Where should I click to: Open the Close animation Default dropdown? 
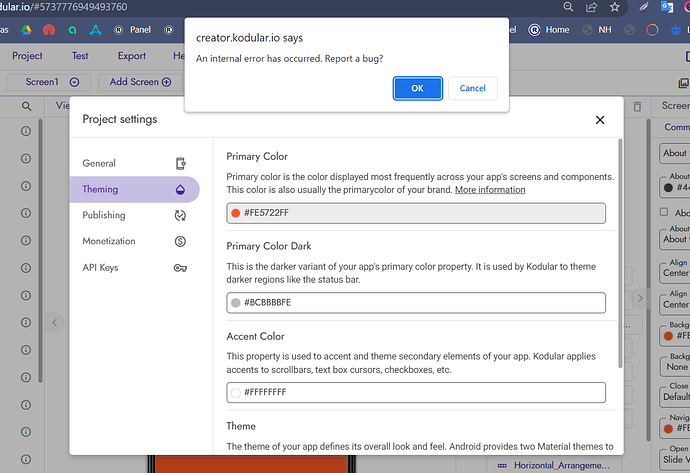675,397
